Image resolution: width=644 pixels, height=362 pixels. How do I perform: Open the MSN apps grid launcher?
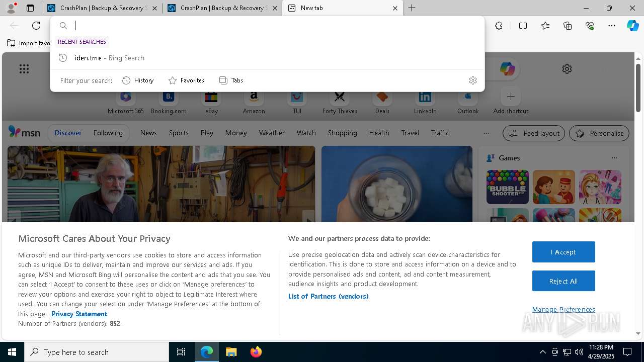24,69
